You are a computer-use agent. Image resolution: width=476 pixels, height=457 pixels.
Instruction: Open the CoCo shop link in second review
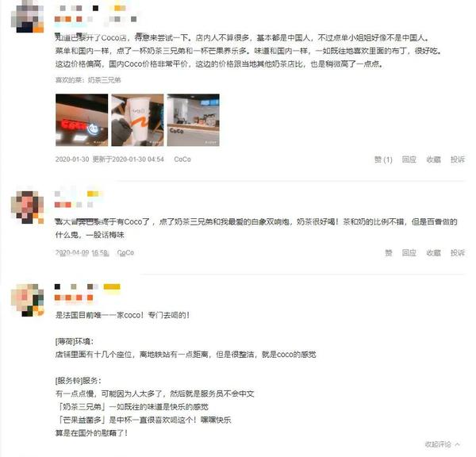[x=125, y=252]
